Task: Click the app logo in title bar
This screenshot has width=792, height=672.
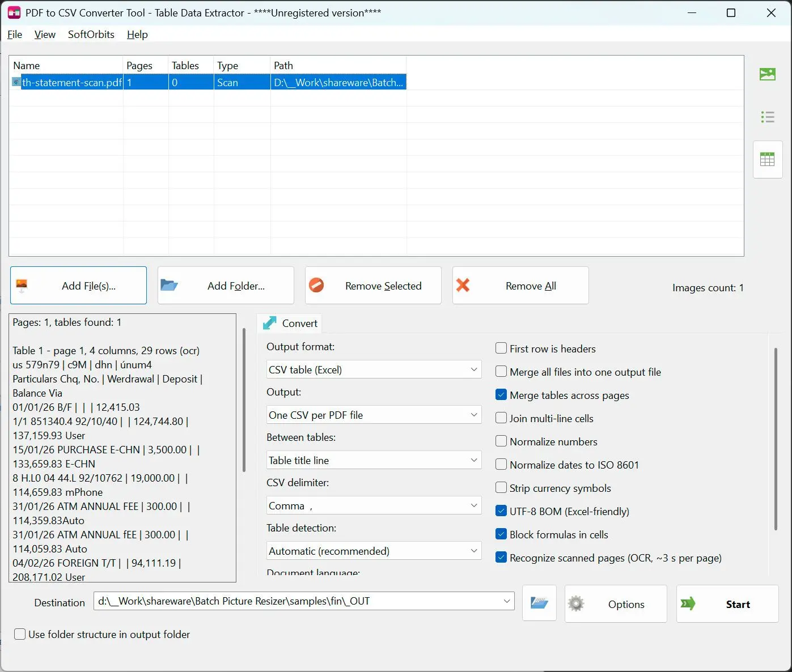Action: [14, 12]
